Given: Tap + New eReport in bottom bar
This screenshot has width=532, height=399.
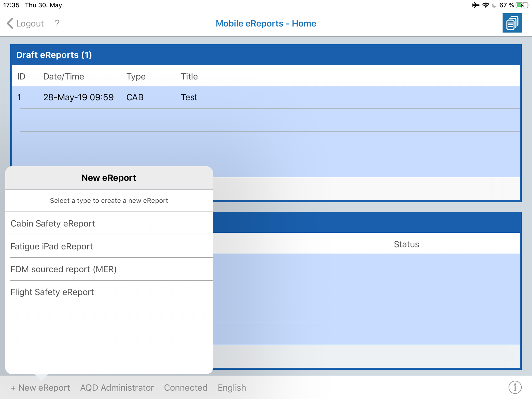Looking at the screenshot, I should point(40,388).
